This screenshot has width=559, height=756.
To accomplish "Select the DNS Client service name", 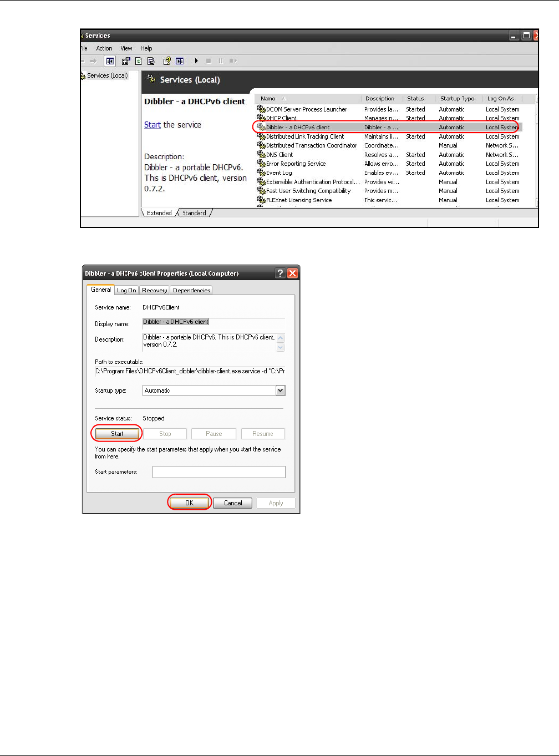I will coord(279,155).
